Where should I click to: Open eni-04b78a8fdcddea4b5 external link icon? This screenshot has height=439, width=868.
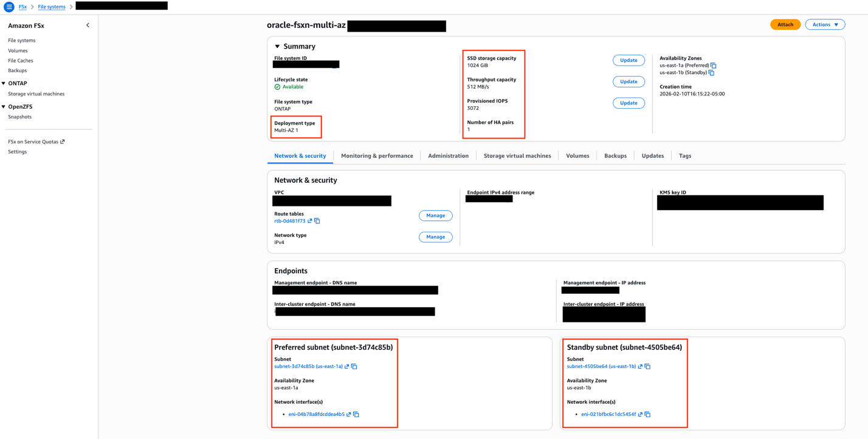349,415
